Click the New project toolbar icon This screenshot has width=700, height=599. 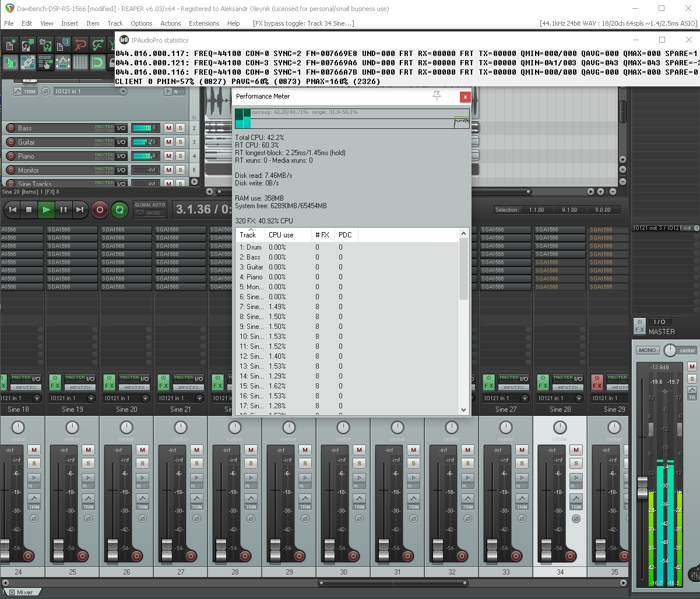click(x=10, y=44)
